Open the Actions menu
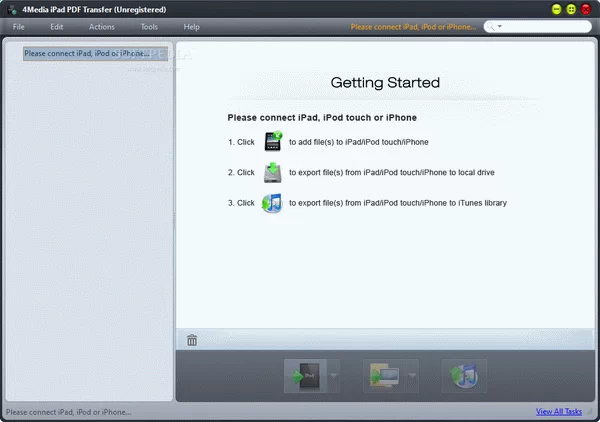Image resolution: width=600 pixels, height=422 pixels. (101, 27)
